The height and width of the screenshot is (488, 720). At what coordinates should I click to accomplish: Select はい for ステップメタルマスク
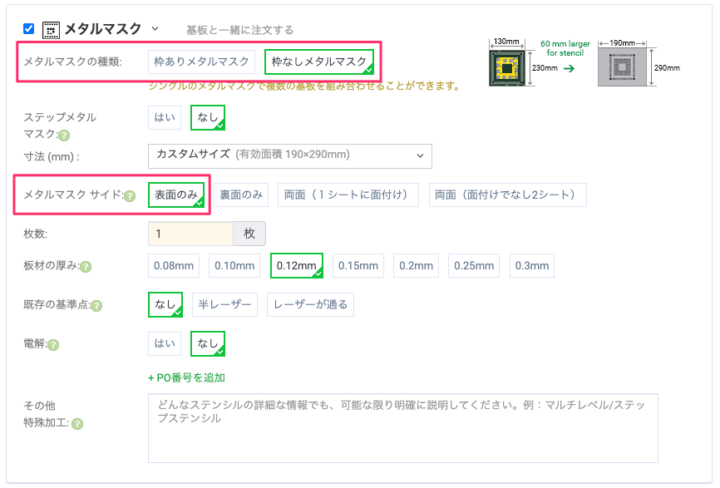point(164,117)
